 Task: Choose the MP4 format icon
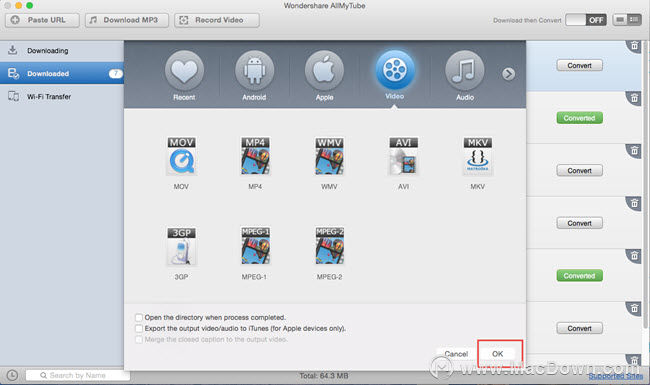coord(255,157)
